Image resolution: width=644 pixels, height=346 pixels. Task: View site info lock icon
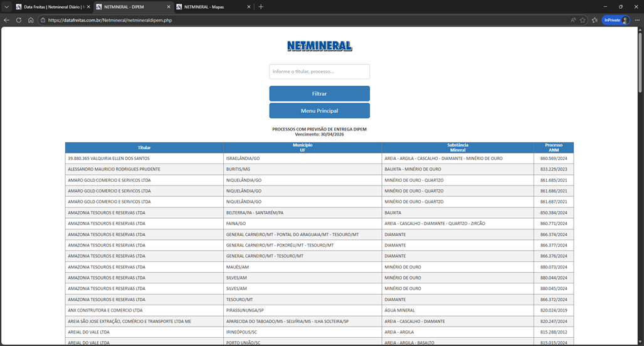(43, 20)
